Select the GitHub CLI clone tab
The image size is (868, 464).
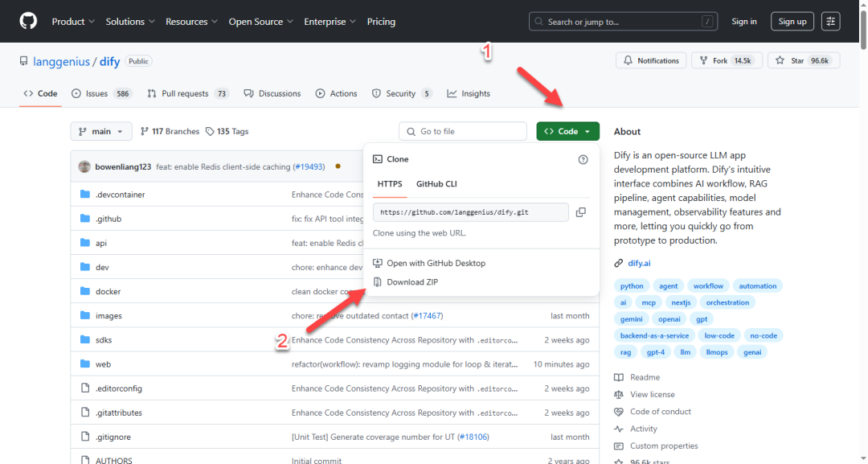(x=436, y=184)
